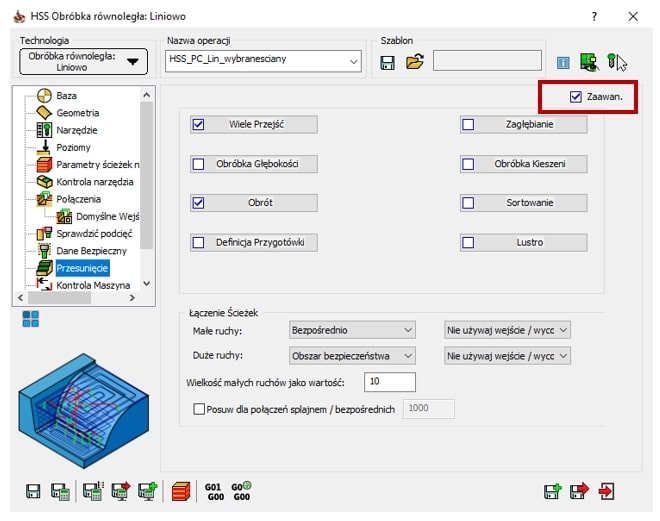Screen dimensions: 660x521
Task: Uncheck the Wiele Przejść checkbox
Action: [x=198, y=125]
